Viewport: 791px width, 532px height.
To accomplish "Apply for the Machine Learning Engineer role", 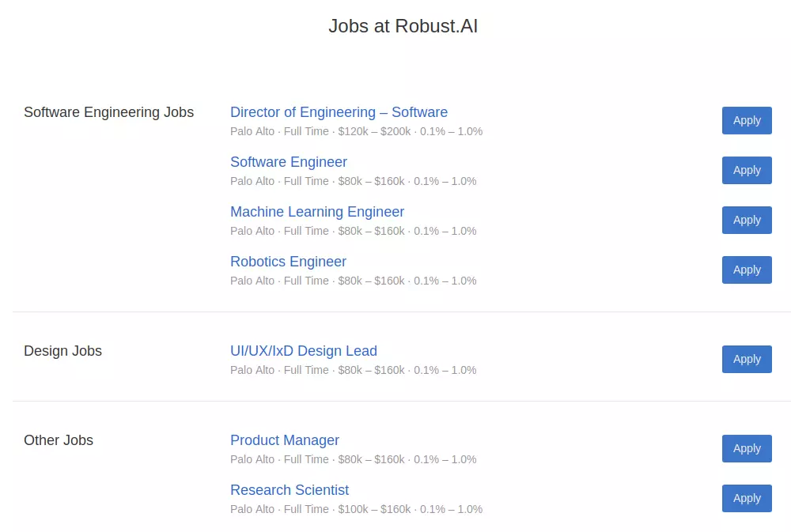I will pyautogui.click(x=746, y=221).
